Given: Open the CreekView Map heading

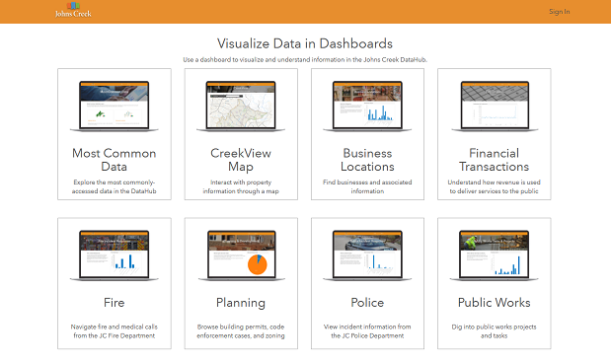Looking at the screenshot, I should pyautogui.click(x=241, y=160).
